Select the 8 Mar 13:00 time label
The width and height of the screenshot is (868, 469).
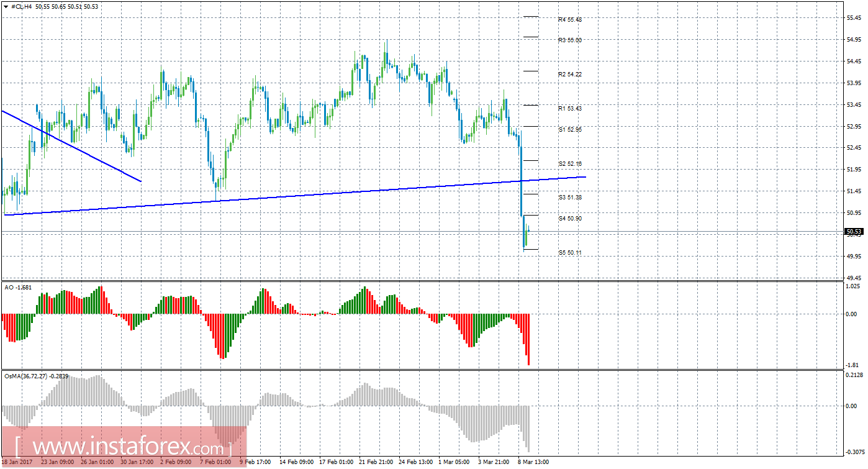pos(534,462)
